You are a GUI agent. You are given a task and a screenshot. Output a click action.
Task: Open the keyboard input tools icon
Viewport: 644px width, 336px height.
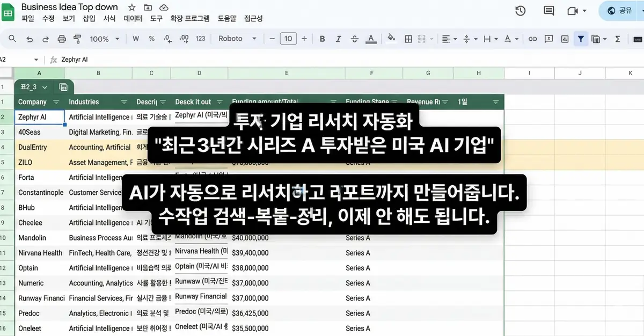coord(638,39)
